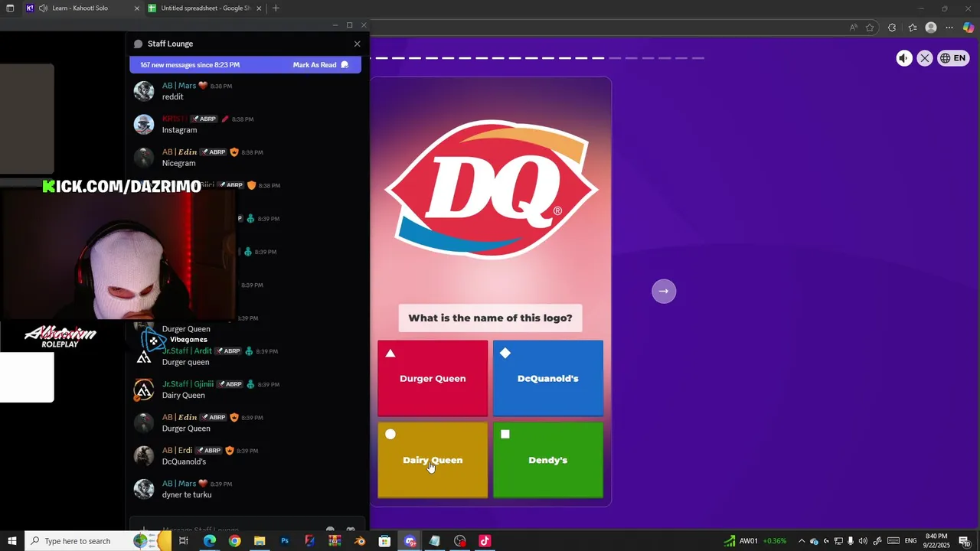Image resolution: width=980 pixels, height=551 pixels.
Task: Open AW01 stock widget on taskbar
Action: pyautogui.click(x=755, y=541)
